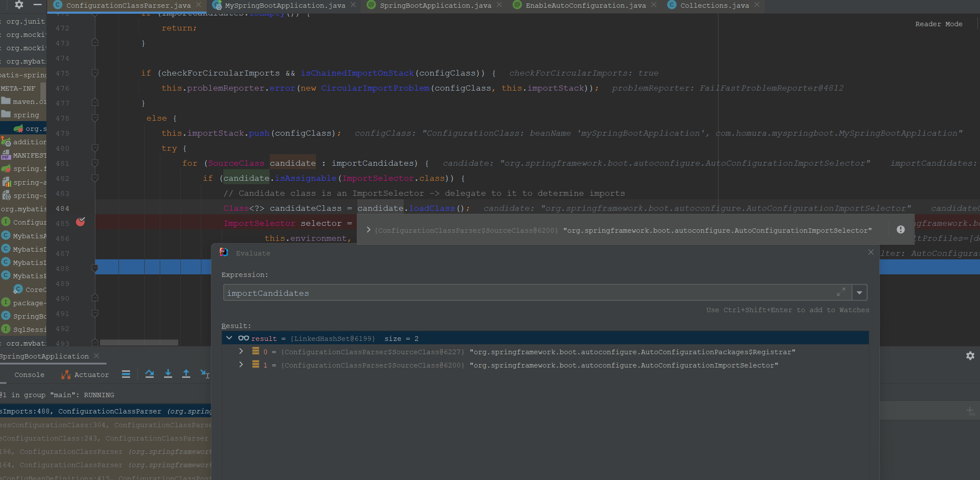Image resolution: width=980 pixels, height=480 pixels.
Task: Expand result item 1 AutoConfigurationImportSelector
Action: pyautogui.click(x=241, y=365)
